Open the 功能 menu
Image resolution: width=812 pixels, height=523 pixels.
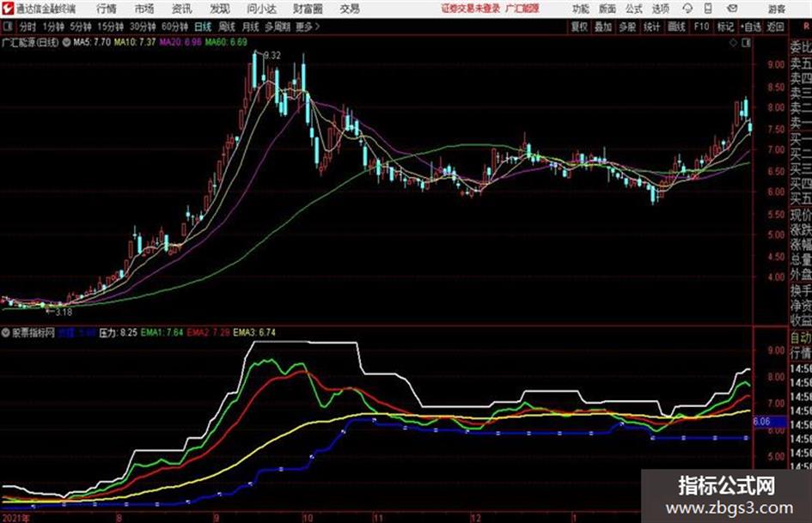coord(581,9)
